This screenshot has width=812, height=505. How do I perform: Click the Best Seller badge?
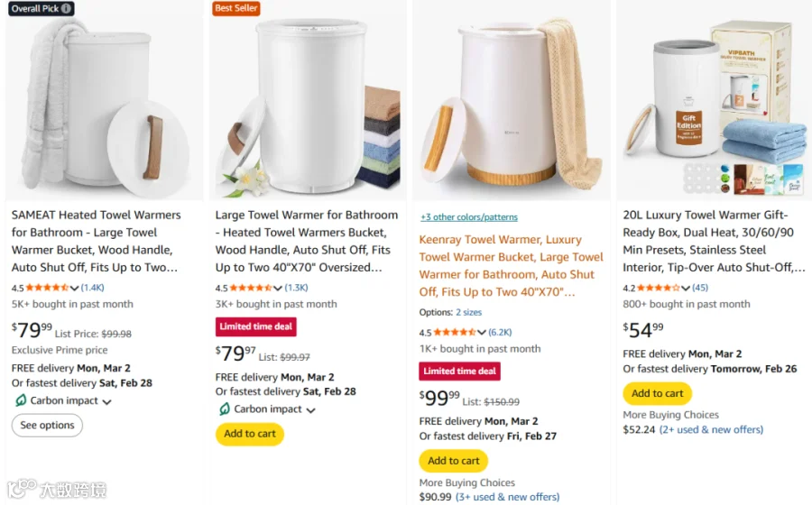tap(235, 9)
